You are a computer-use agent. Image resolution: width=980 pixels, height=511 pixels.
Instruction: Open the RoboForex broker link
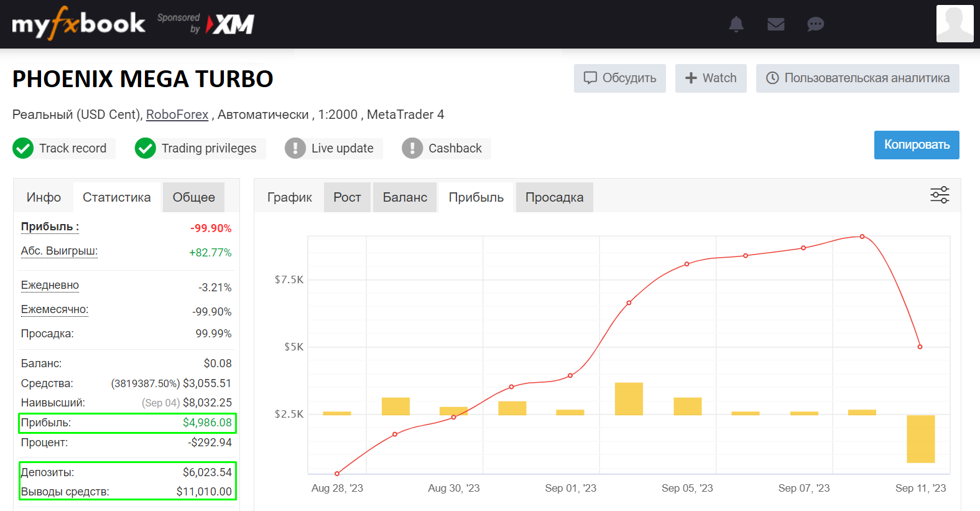click(177, 115)
